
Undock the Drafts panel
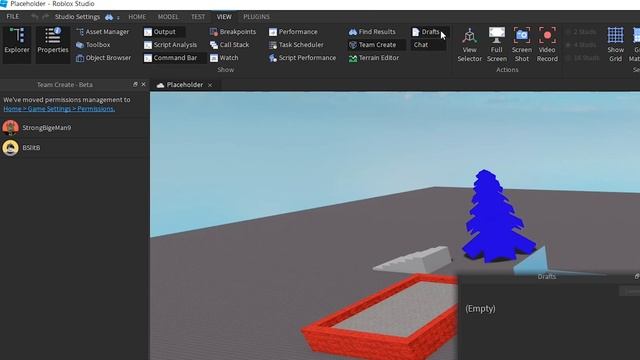637,276
